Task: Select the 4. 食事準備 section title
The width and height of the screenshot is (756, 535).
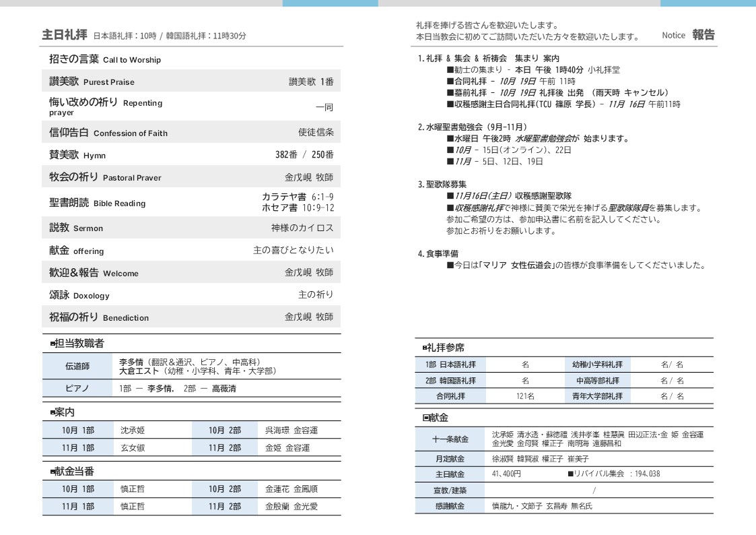Action: coord(438,254)
